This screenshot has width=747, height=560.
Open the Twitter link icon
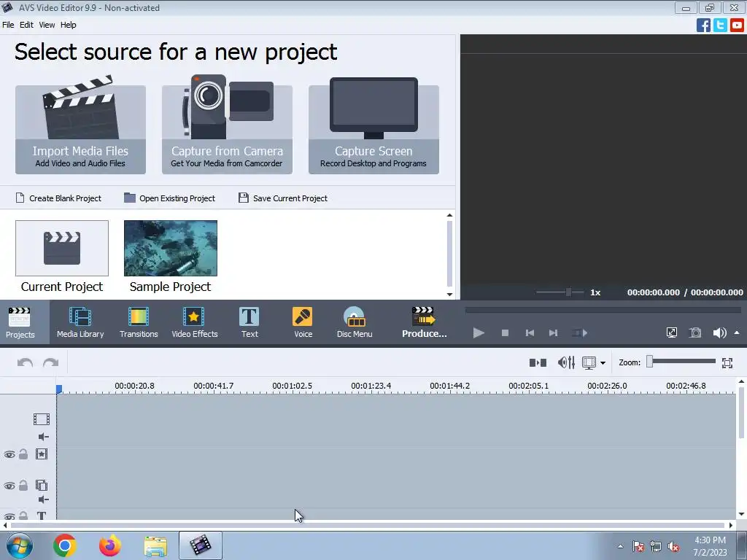(x=720, y=25)
